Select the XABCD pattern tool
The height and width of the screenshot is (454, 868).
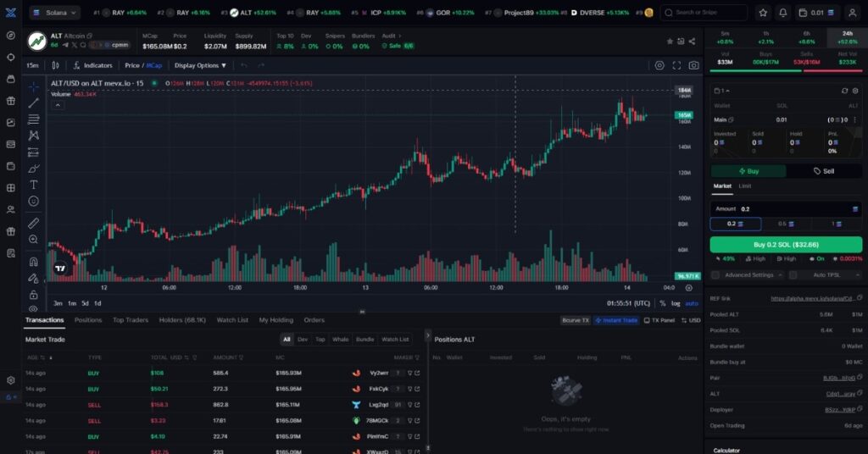[34, 135]
